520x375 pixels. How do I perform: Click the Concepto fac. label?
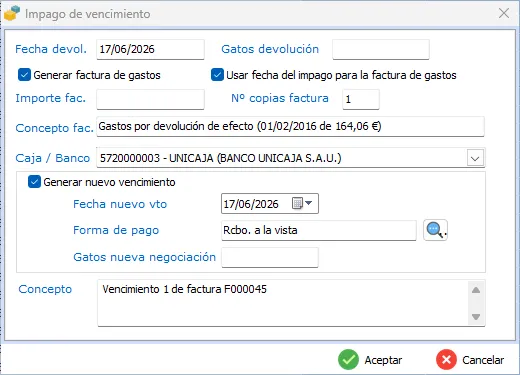(55, 128)
